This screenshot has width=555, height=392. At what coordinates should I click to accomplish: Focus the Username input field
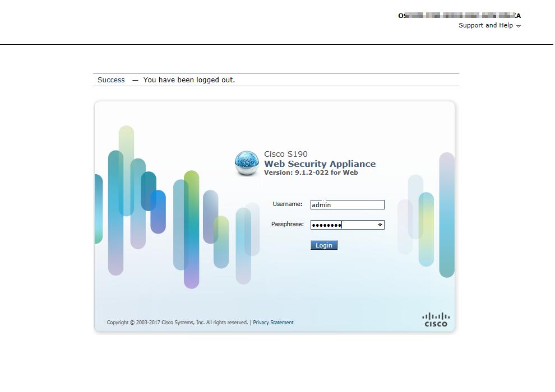[347, 204]
